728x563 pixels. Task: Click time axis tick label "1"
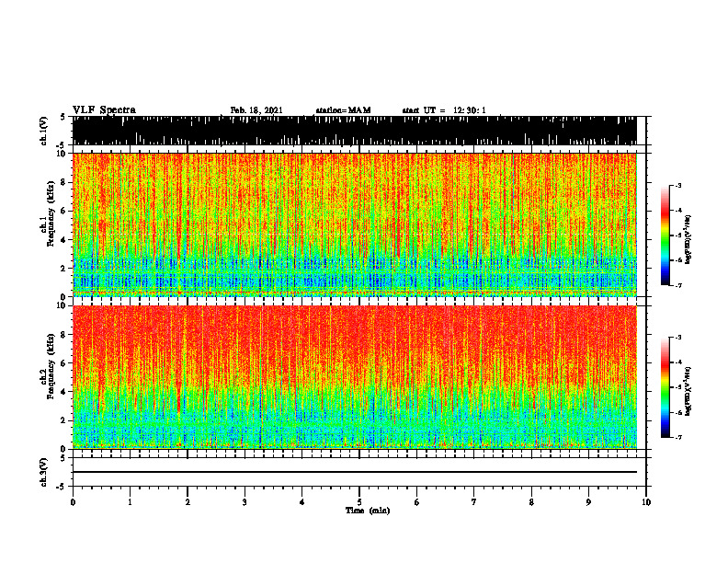tap(130, 502)
